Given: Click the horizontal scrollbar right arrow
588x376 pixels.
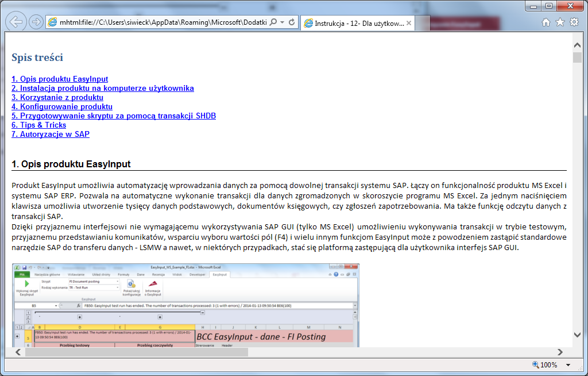Looking at the screenshot, I should (x=560, y=352).
